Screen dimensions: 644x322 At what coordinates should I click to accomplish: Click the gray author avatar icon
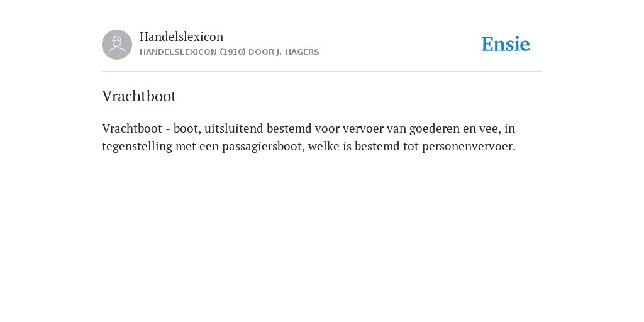coord(117,45)
